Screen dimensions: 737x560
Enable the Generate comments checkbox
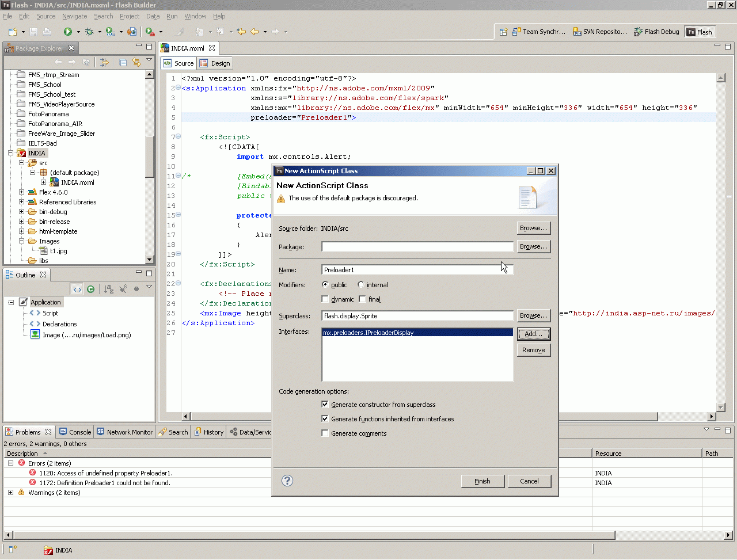325,433
